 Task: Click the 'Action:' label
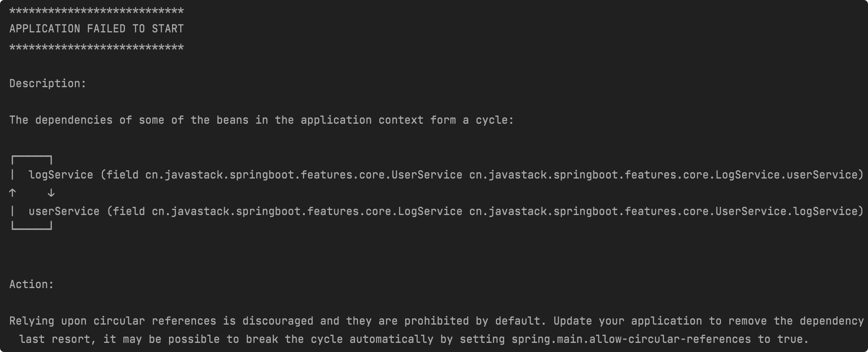tap(32, 284)
